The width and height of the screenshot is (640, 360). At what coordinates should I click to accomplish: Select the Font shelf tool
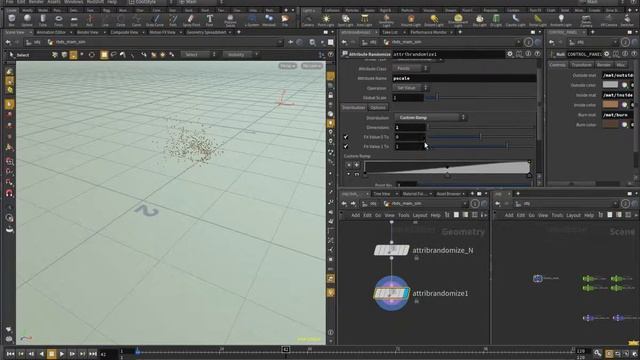click(x=209, y=20)
